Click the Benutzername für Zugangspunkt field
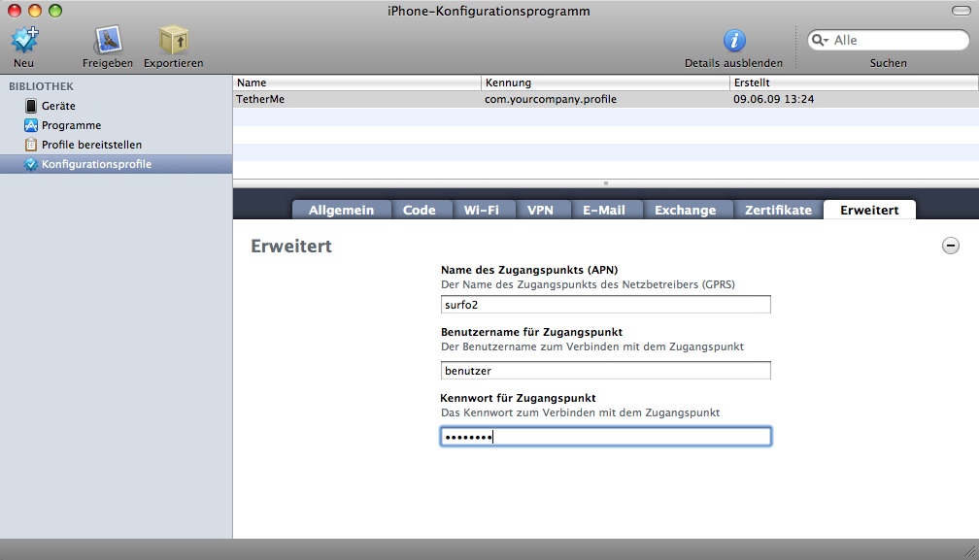This screenshot has height=560, width=979. [605, 371]
